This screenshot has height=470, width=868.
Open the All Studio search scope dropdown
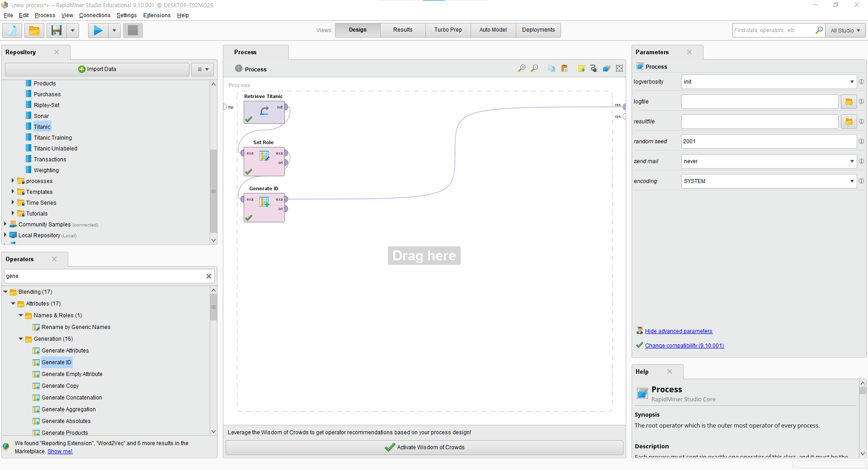click(x=845, y=30)
